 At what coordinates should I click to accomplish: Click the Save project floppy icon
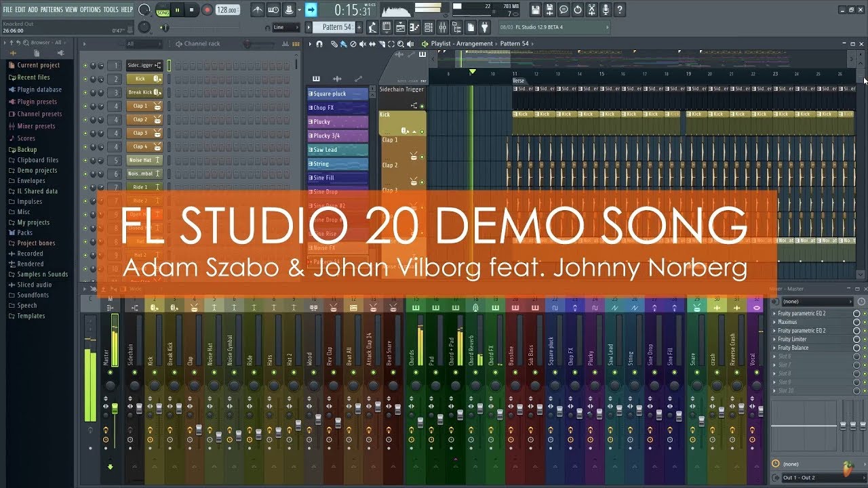click(536, 10)
